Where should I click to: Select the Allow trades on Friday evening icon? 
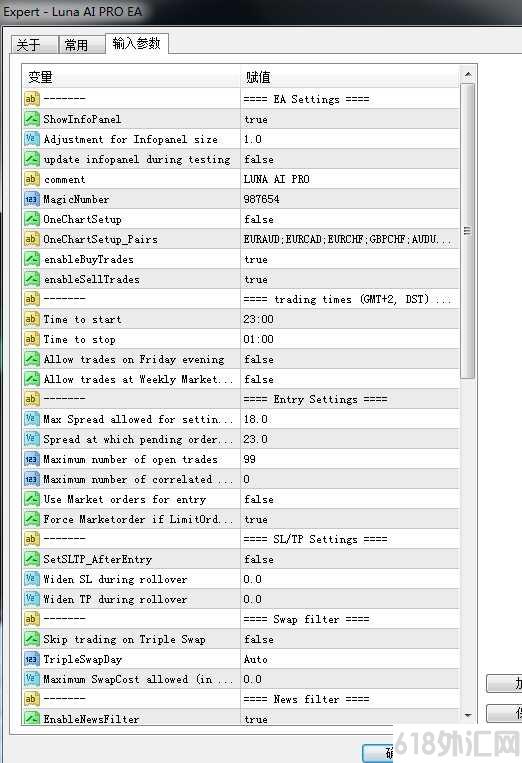tap(32, 359)
